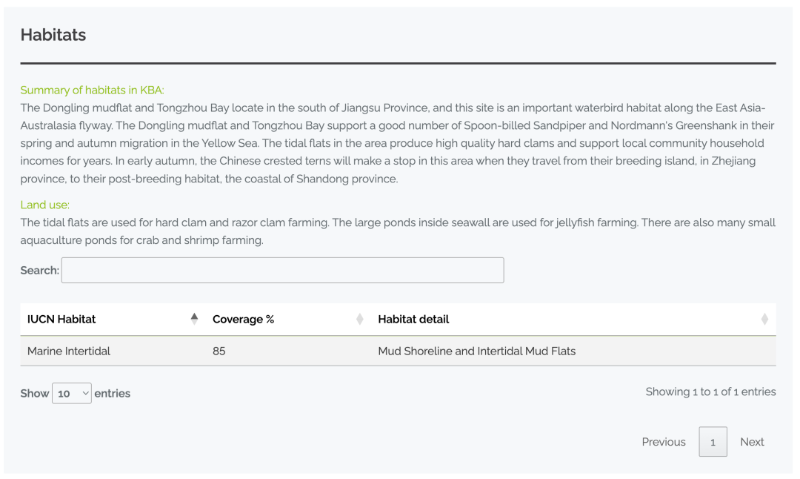
Task: Select the Marine Intertidal cell
Action: 68,351
